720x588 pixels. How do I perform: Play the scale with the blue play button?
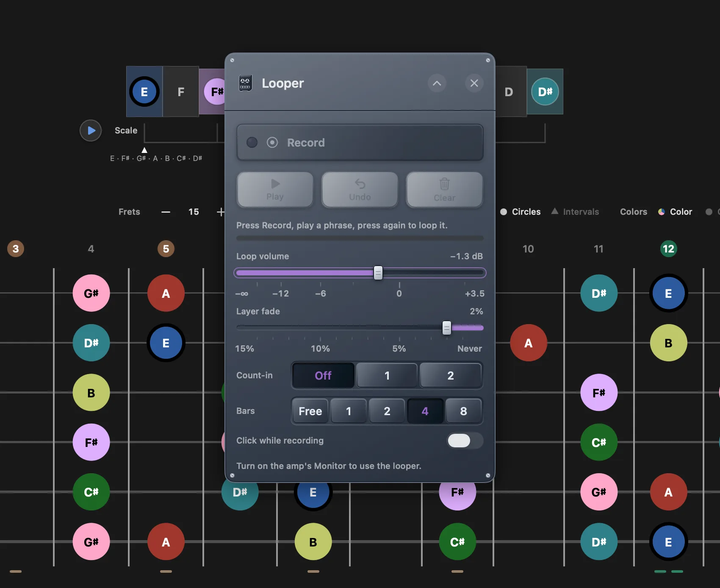91,130
